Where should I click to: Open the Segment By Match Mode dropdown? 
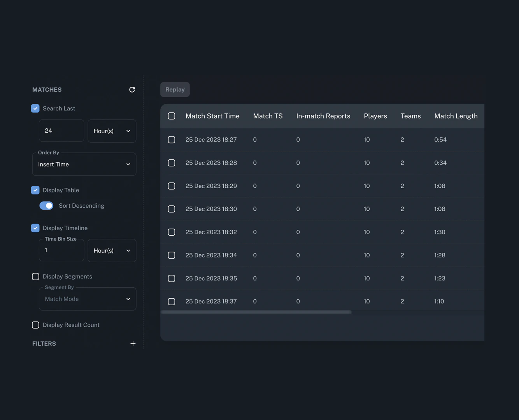88,299
